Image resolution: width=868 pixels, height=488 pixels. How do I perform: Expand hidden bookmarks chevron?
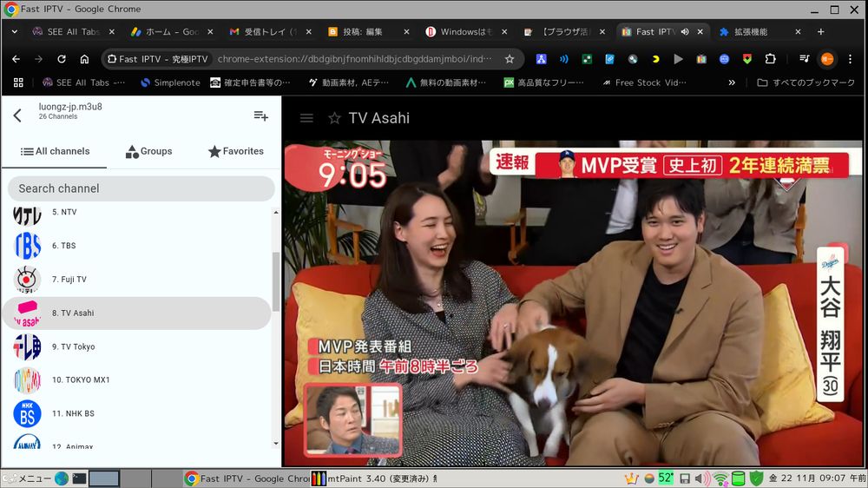coord(732,82)
